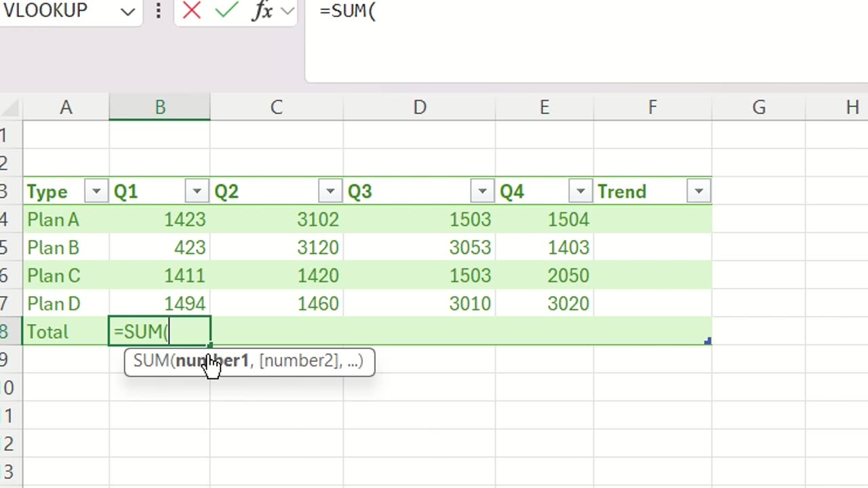Click the empty Trend cell for Plan A
This screenshot has height=488, width=868.
coord(652,220)
